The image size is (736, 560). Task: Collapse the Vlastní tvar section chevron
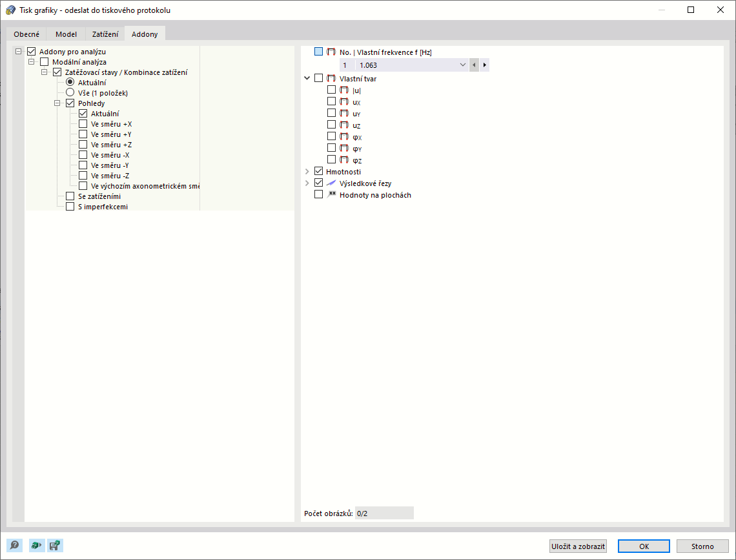click(307, 78)
